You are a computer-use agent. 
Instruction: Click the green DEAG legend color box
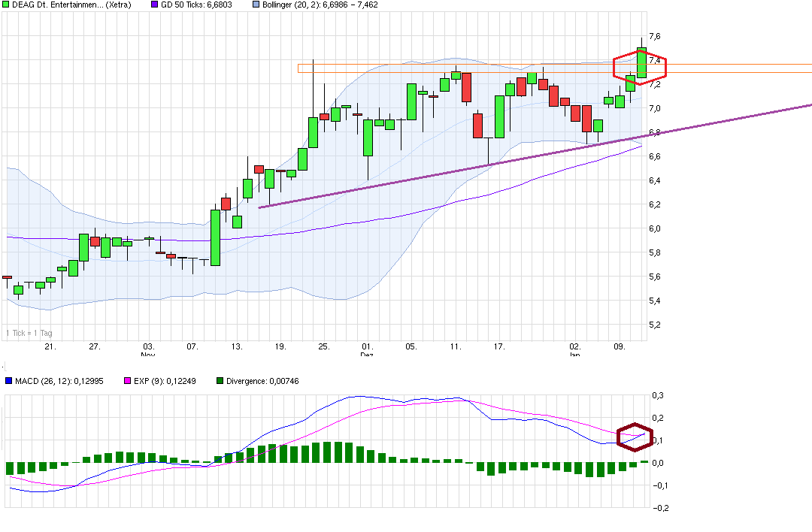click(x=6, y=5)
